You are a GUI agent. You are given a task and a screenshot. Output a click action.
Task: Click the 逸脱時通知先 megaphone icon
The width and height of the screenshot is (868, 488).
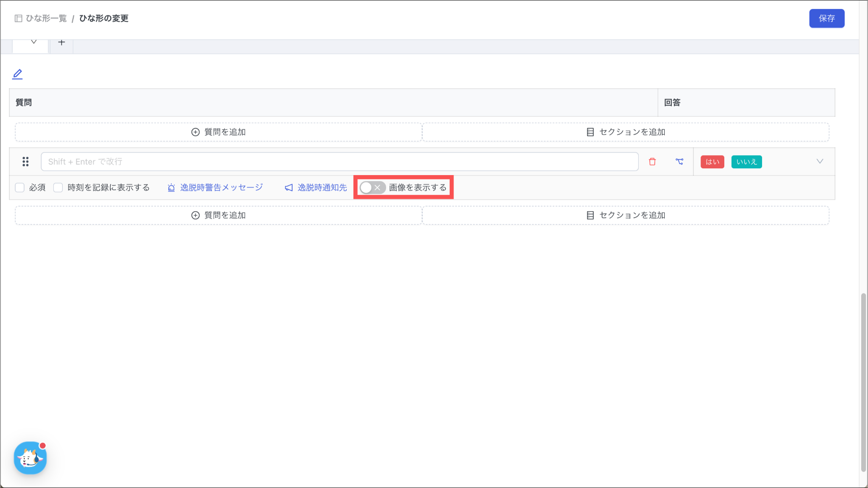pos(289,187)
